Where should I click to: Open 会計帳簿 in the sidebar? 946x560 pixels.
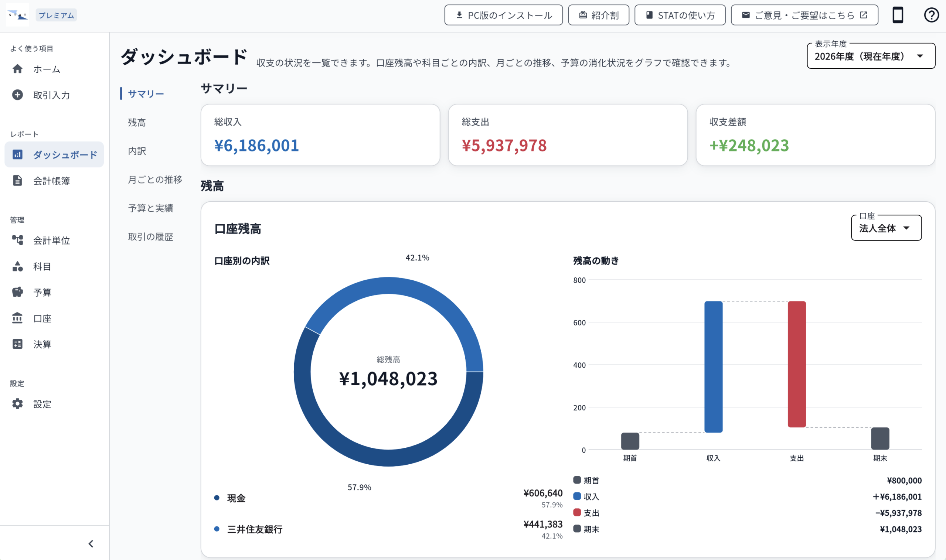coord(54,180)
